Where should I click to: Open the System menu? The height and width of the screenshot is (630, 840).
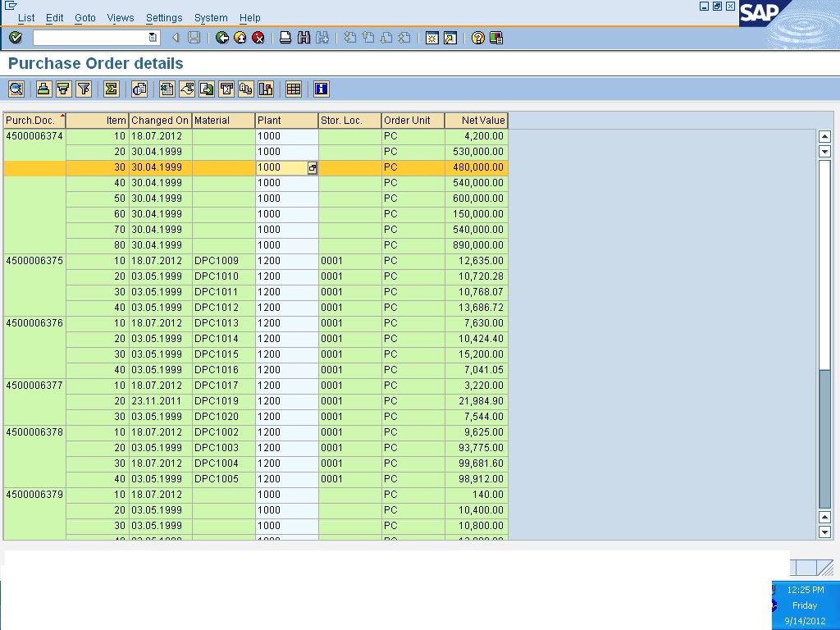tap(211, 18)
